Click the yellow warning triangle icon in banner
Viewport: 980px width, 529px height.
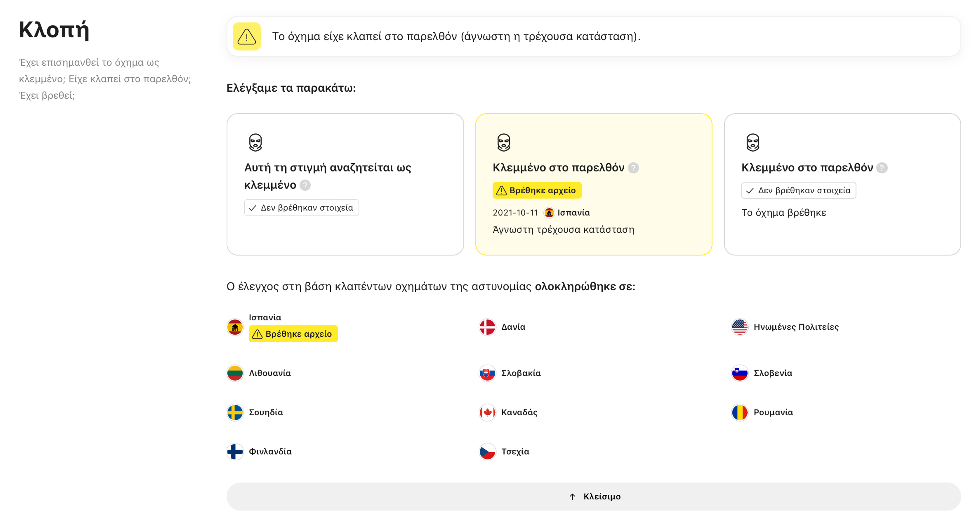tap(247, 37)
